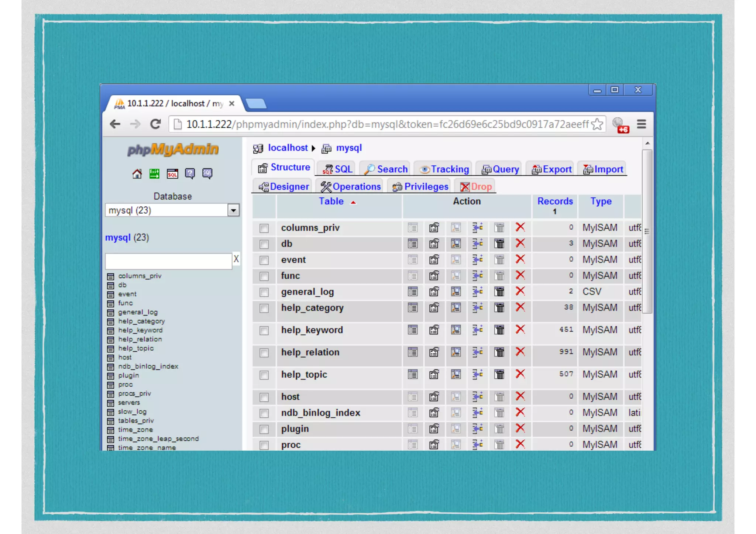
Task: Open the Chrome hamburger menu
Action: pos(642,124)
